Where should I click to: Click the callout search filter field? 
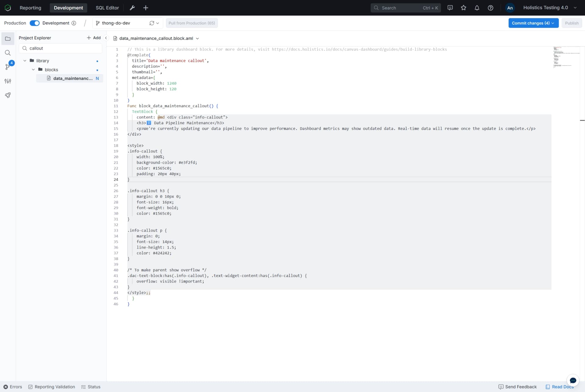[x=60, y=48]
